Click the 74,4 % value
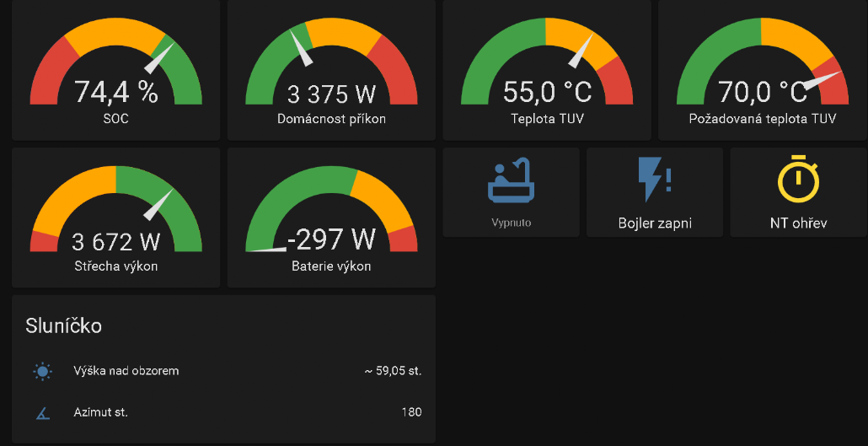Screen dimensions: 868x446 [115, 92]
